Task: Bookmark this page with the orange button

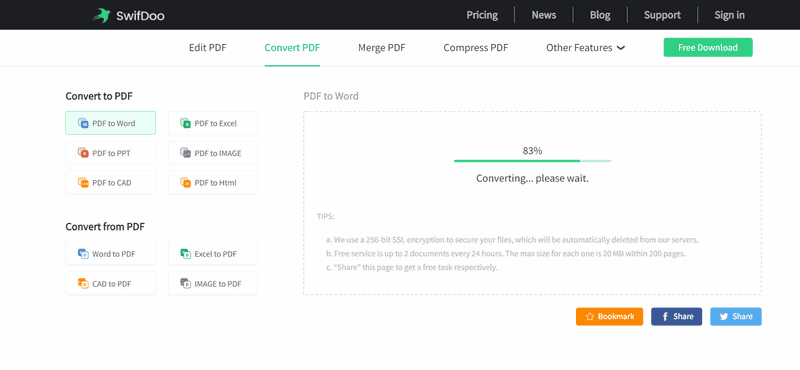Action: [609, 316]
